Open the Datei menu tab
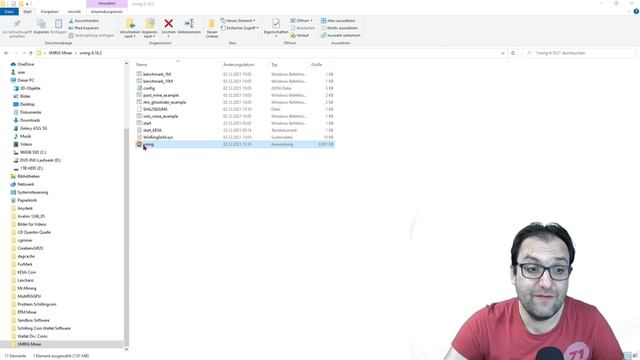 [9, 11]
